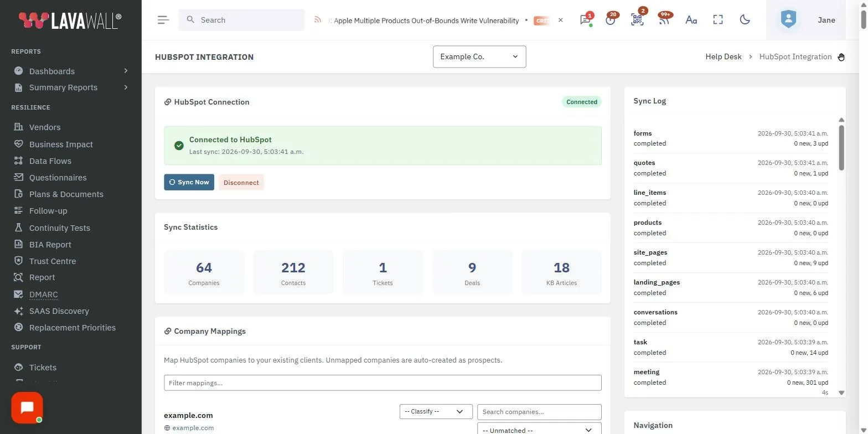Open SAAS Discovery

click(x=59, y=311)
